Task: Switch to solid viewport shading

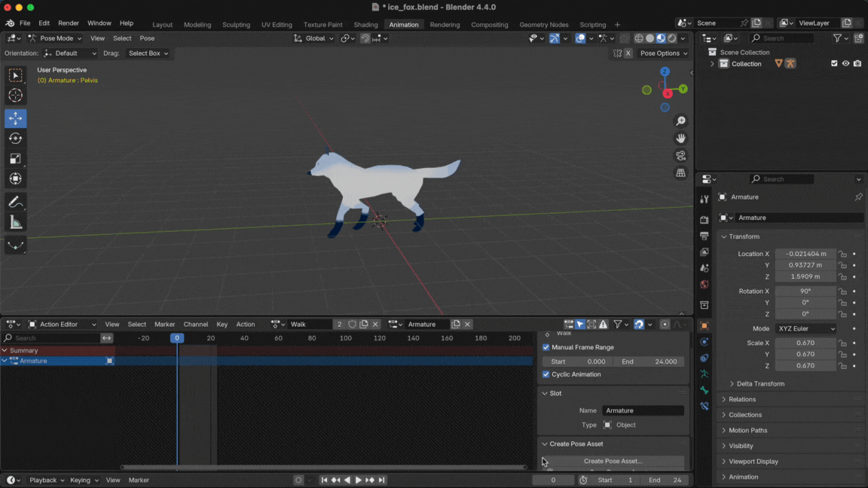Action: pyautogui.click(x=650, y=38)
